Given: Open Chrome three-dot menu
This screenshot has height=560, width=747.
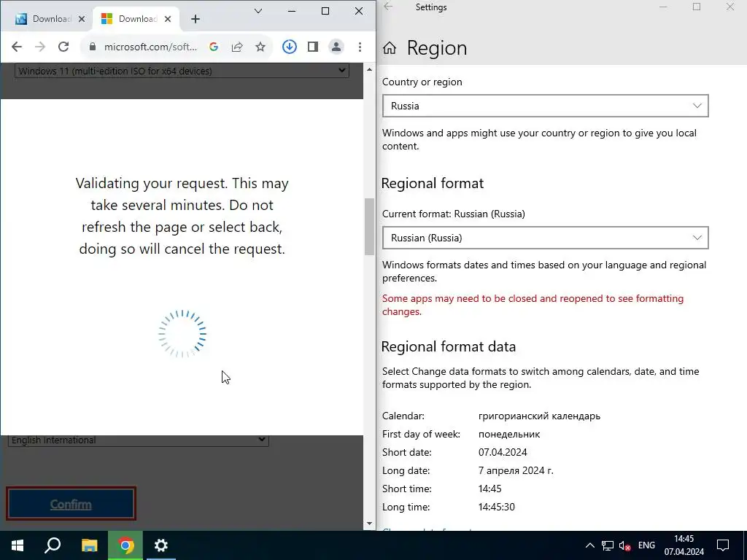Looking at the screenshot, I should tap(360, 47).
